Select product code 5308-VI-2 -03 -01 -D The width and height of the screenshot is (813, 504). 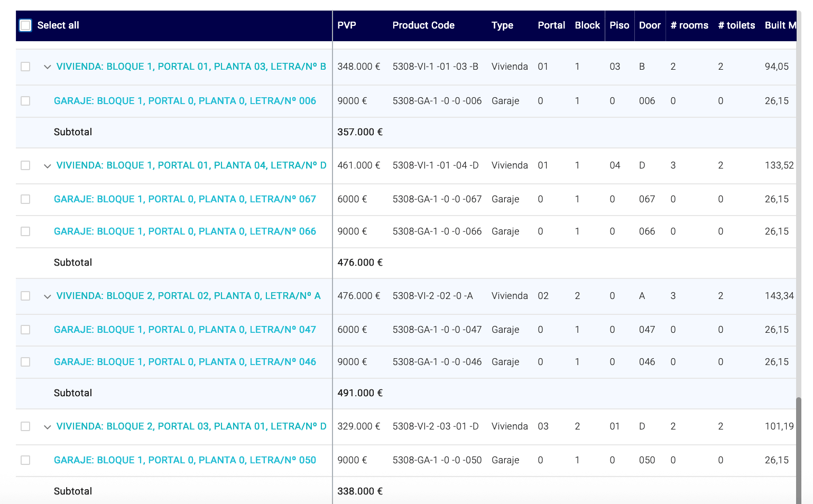pos(436,426)
